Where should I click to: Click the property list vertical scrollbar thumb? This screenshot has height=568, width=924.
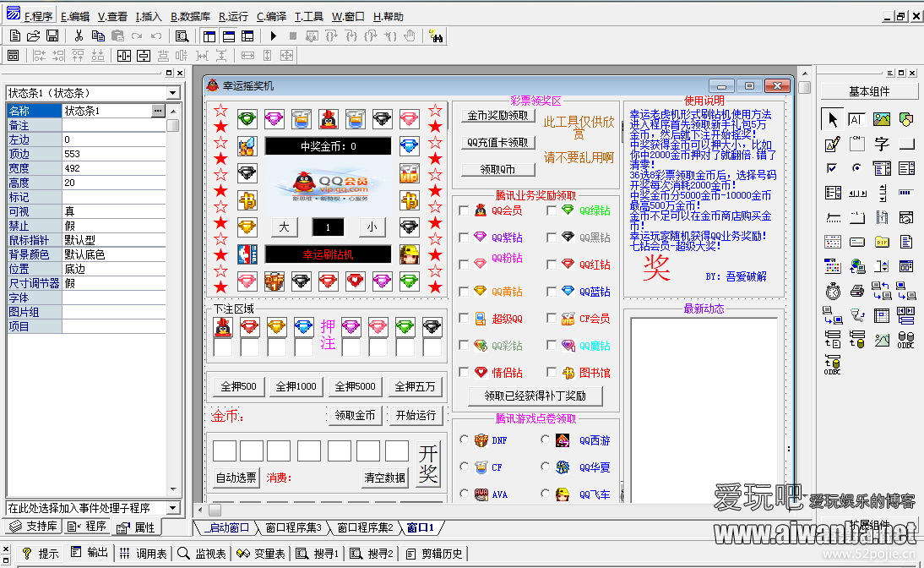(x=172, y=126)
